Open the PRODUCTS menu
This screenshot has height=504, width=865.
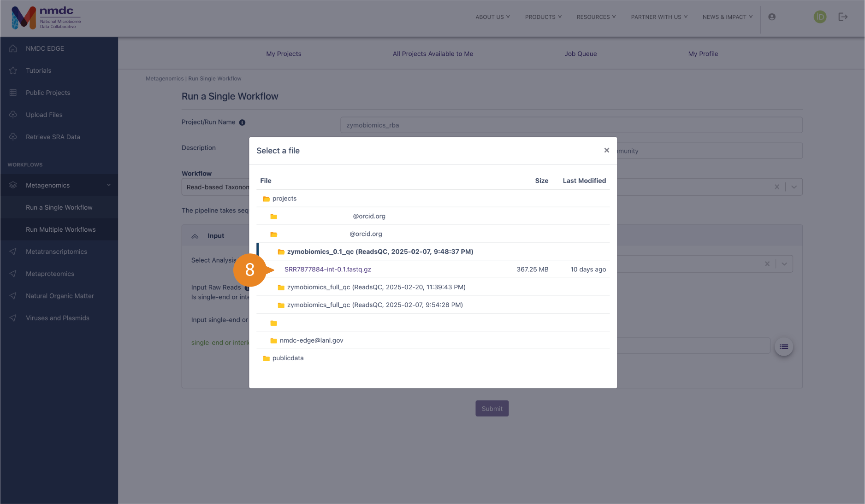pos(543,17)
